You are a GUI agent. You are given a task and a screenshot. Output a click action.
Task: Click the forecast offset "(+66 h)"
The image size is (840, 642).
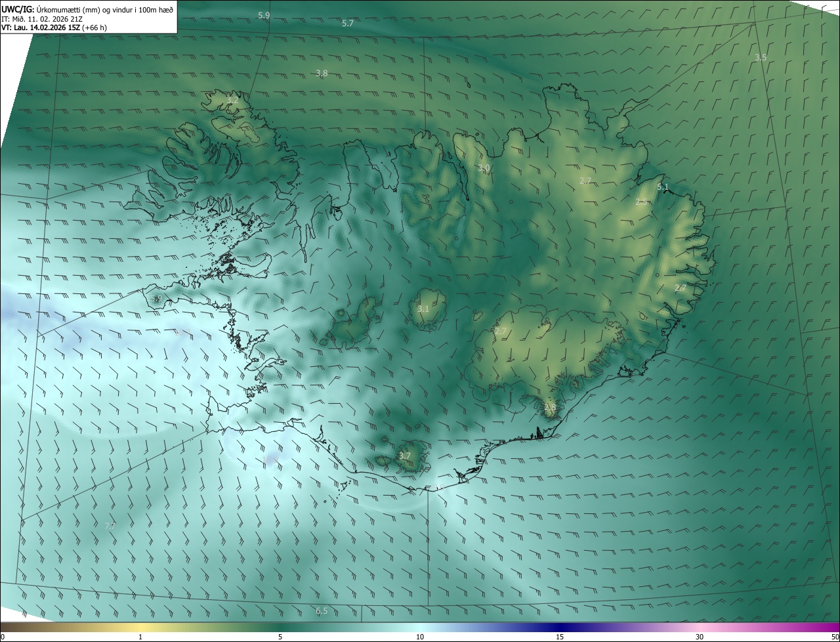click(94, 28)
